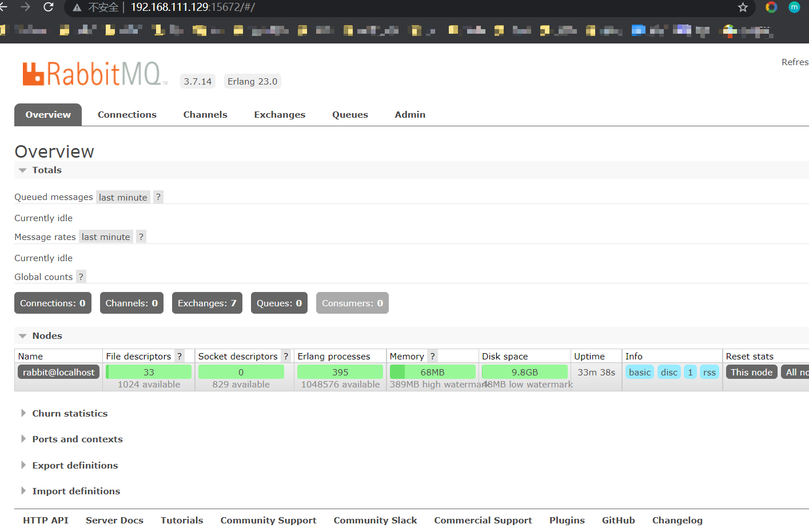The height and width of the screenshot is (532, 809).
Task: Open File descriptors help question mark
Action: coord(180,356)
